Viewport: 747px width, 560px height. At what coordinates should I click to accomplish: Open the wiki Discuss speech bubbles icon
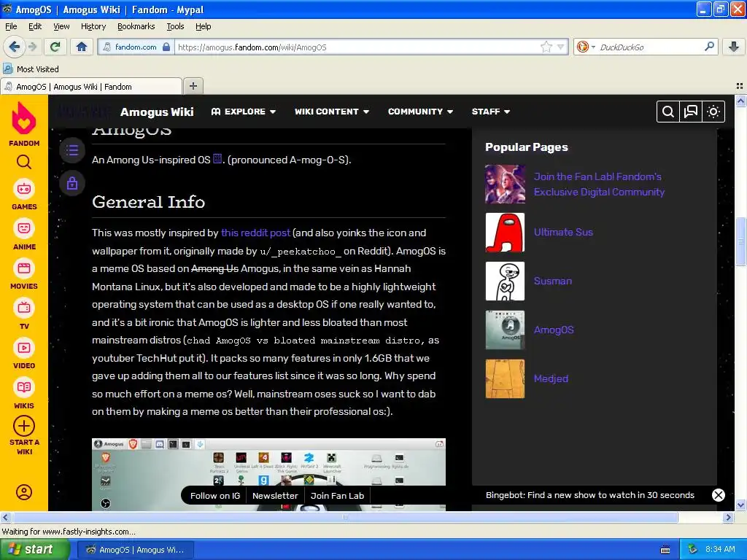point(690,112)
